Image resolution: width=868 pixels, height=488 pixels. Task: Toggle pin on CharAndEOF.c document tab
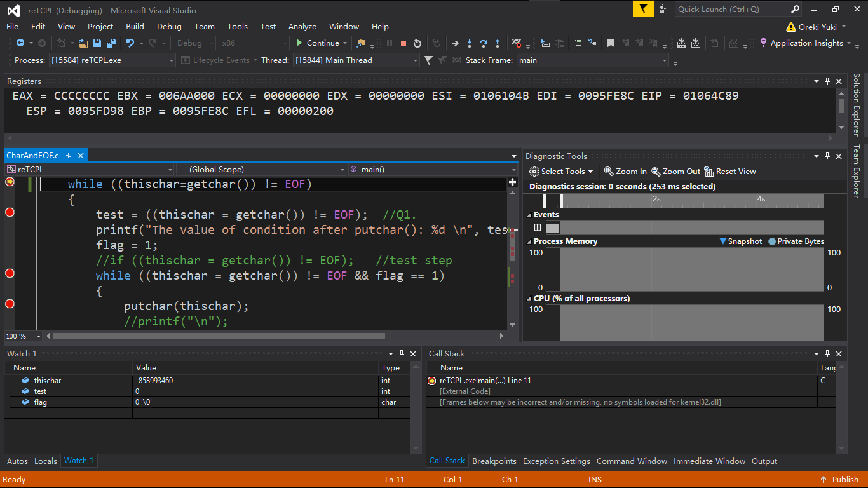click(69, 156)
